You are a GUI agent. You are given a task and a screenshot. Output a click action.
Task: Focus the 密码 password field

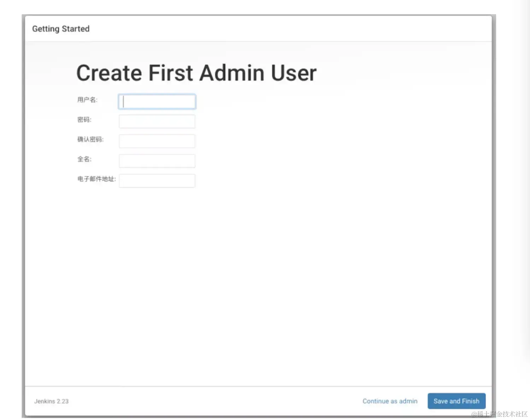pos(157,121)
